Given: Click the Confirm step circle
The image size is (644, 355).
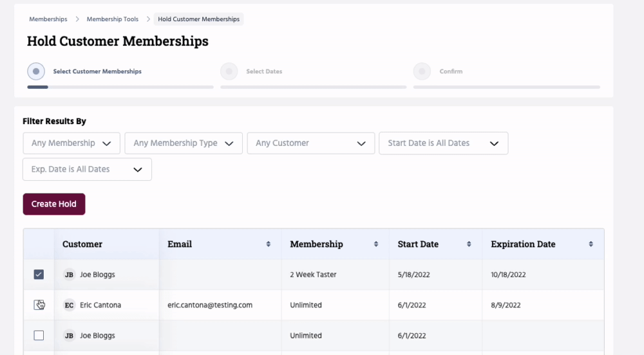Looking at the screenshot, I should tap(422, 71).
